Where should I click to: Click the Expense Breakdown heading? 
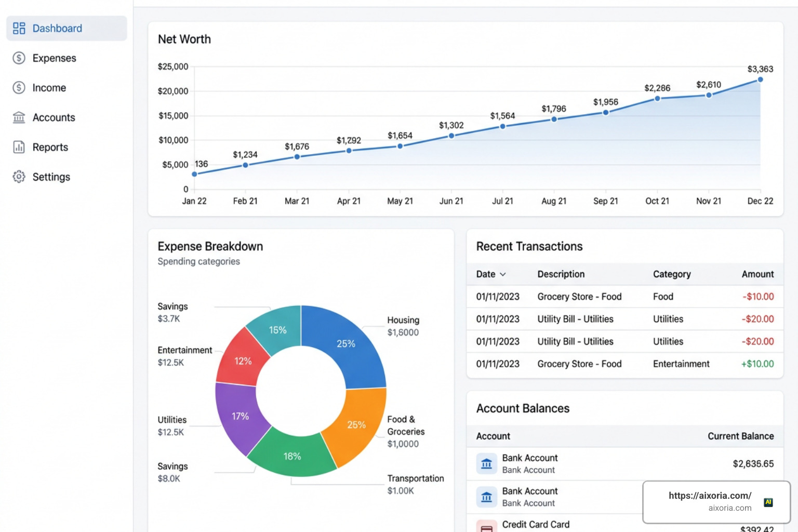coord(210,246)
